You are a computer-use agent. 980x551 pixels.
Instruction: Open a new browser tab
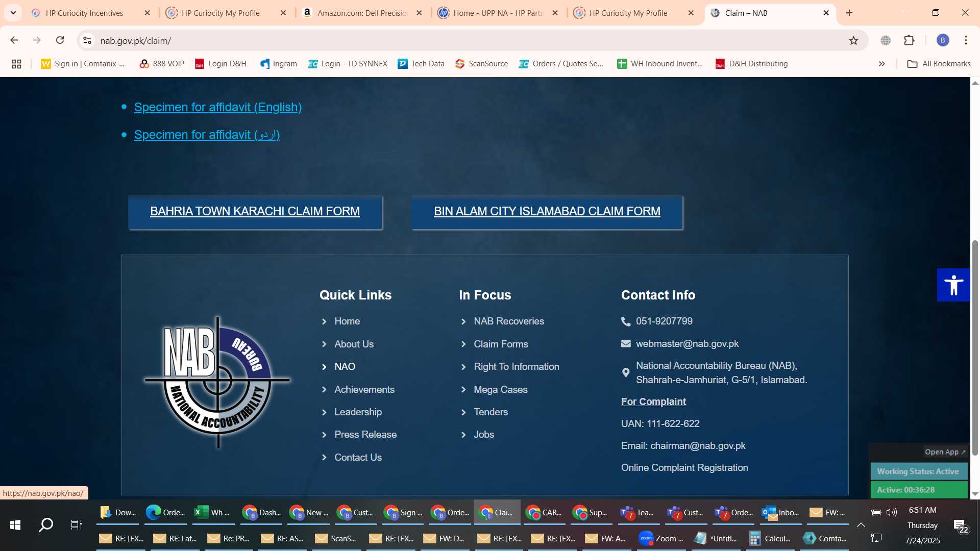[x=849, y=13]
